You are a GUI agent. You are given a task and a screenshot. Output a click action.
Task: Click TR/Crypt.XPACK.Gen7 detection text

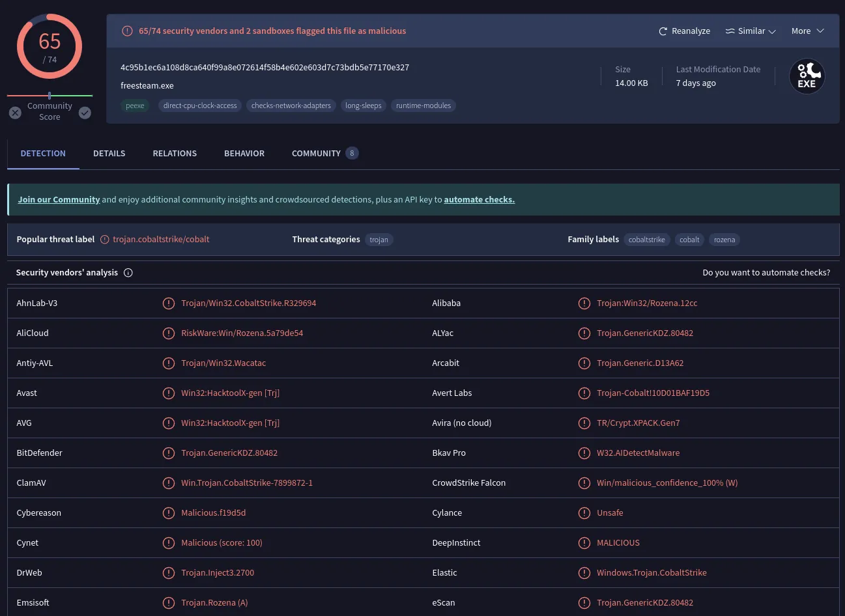[x=638, y=423]
